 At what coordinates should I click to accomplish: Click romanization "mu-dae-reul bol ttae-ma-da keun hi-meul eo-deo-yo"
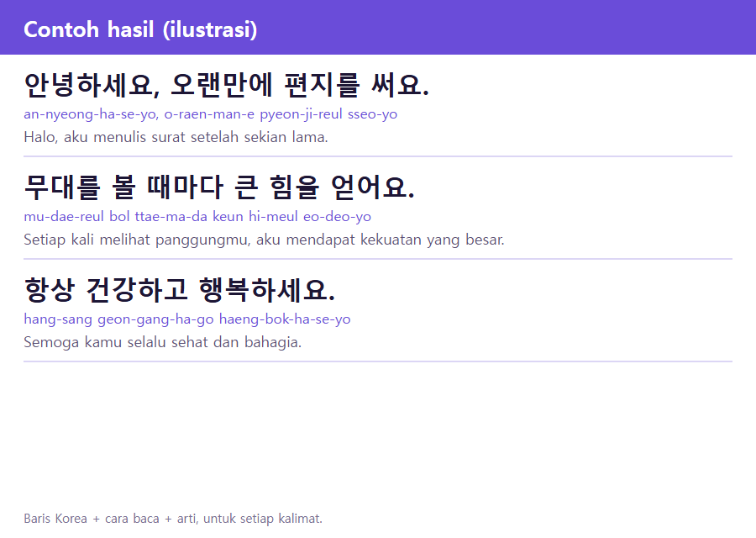tap(197, 217)
